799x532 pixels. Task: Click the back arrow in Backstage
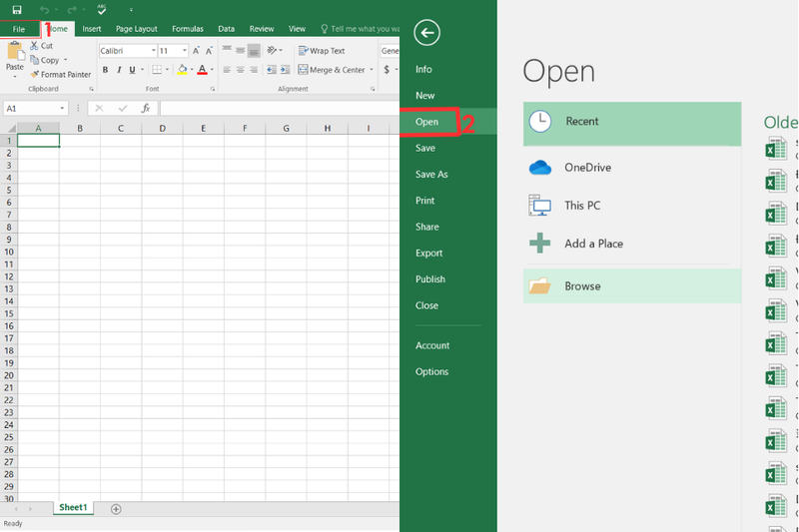pos(427,33)
